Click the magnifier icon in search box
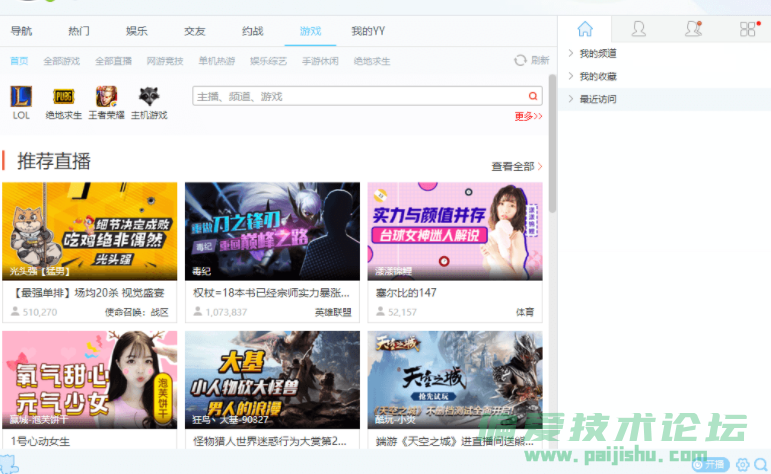Screen dimensions: 771x474 tap(533, 96)
